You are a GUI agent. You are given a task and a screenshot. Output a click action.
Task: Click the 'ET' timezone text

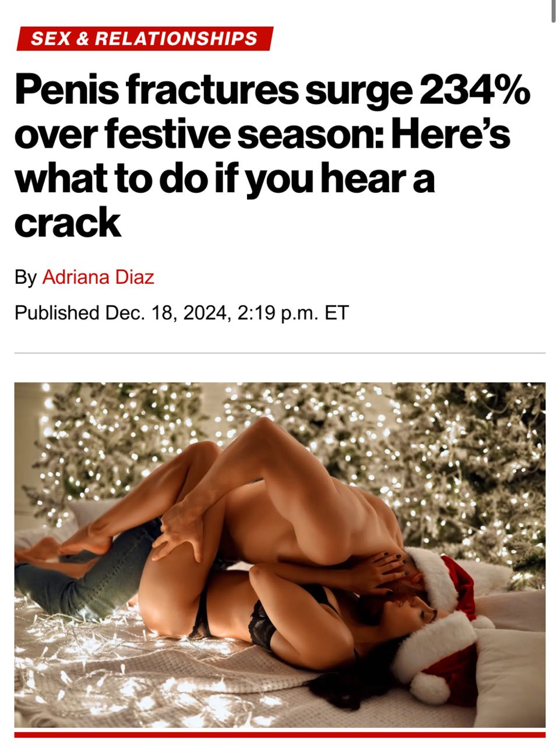(336, 313)
